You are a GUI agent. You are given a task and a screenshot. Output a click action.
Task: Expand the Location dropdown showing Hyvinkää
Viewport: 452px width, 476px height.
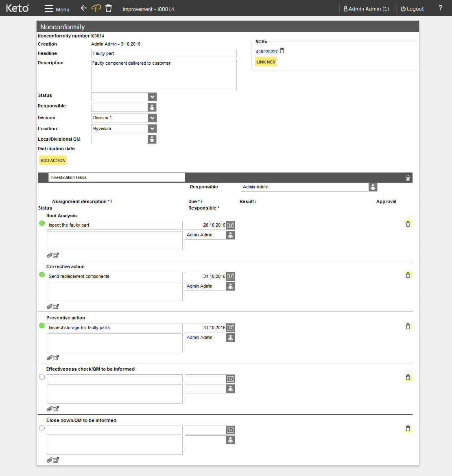tap(153, 129)
